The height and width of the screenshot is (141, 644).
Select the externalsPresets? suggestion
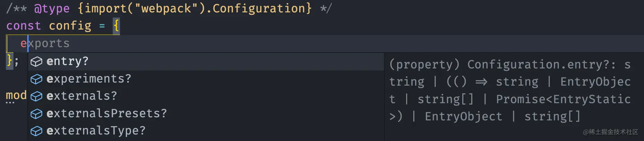pos(107,113)
